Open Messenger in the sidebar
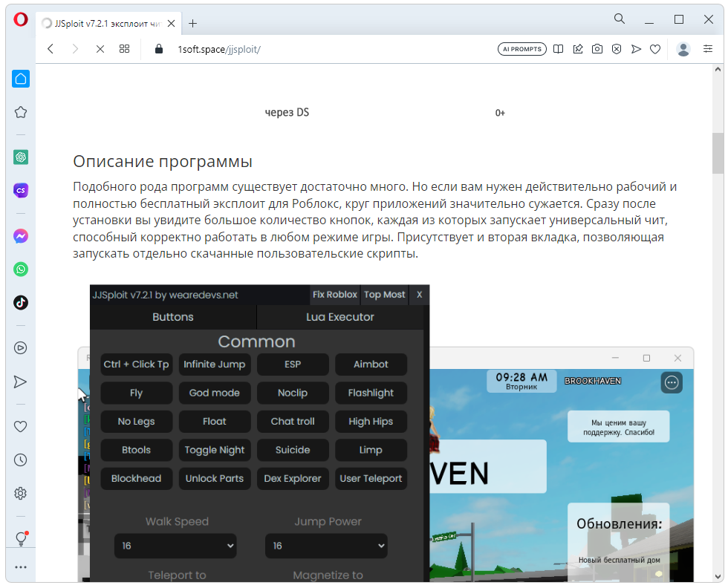The width and height of the screenshot is (728, 585). 21,236
